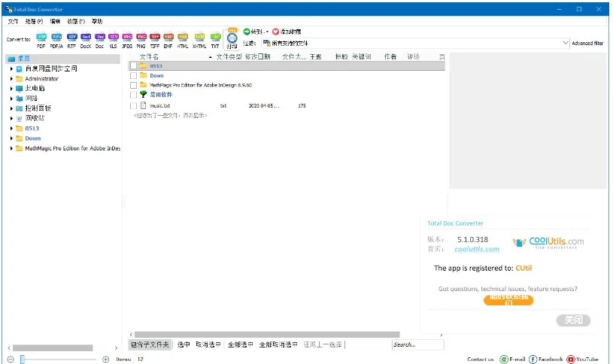The width and height of the screenshot is (613, 364).
Task: Expand the 控制面板 tree node
Action: [11, 108]
